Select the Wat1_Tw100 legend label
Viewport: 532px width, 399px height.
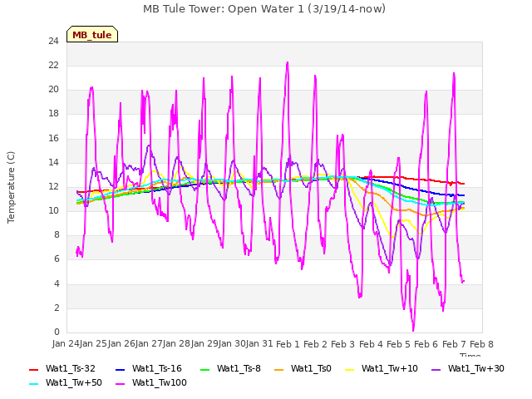pos(160,383)
